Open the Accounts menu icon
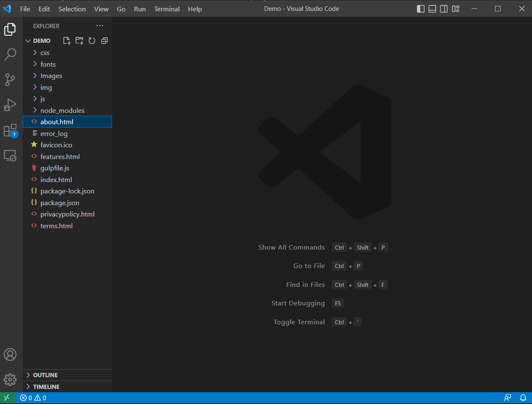The image size is (532, 404). coord(10,354)
